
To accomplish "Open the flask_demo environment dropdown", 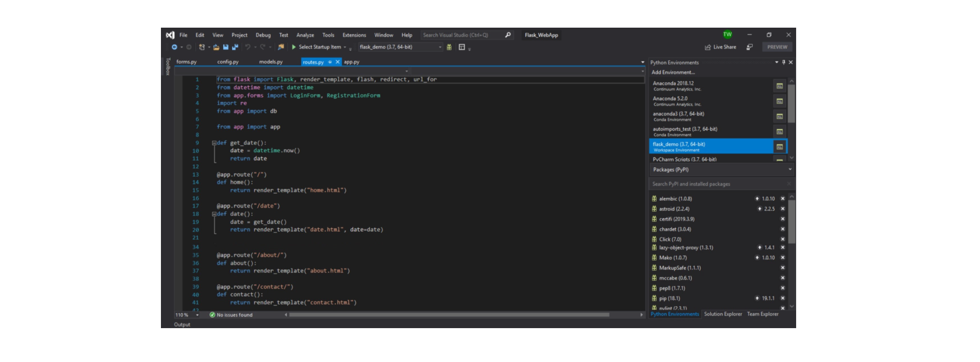I will [x=440, y=47].
